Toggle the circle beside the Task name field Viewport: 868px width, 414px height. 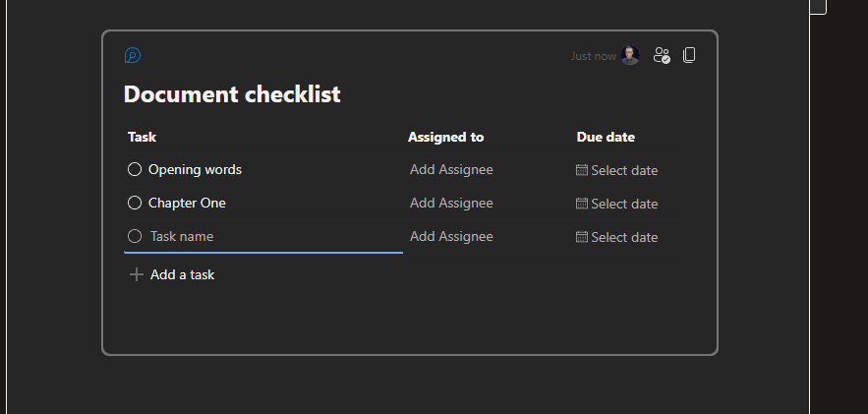(135, 236)
